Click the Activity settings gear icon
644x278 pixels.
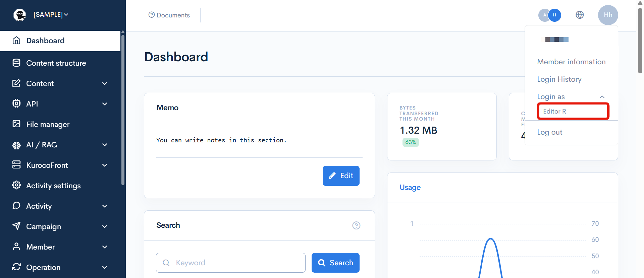click(x=16, y=185)
